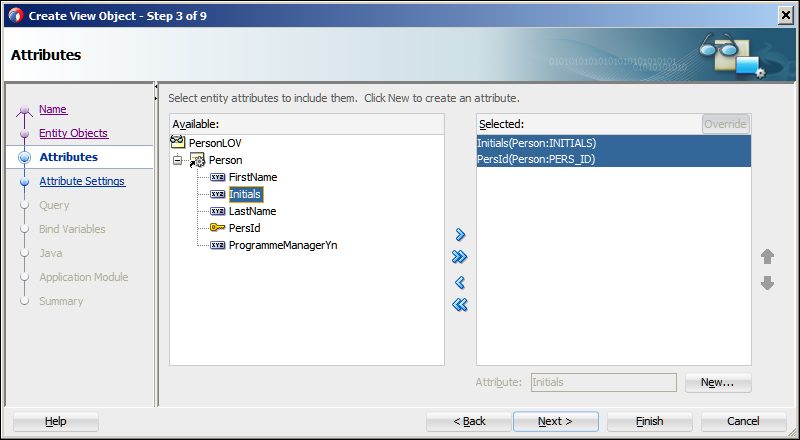Click the Initials attribute icon
The image size is (800, 440).
click(x=218, y=194)
